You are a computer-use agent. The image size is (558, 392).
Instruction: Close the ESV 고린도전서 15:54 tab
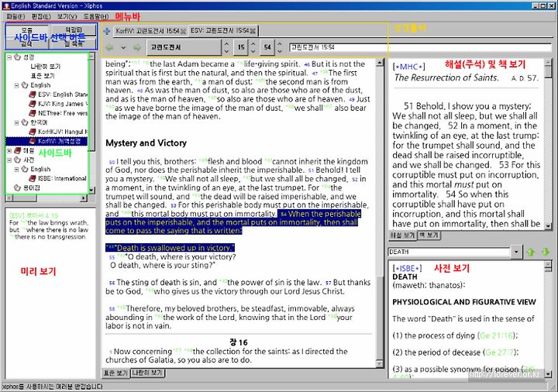(x=253, y=31)
